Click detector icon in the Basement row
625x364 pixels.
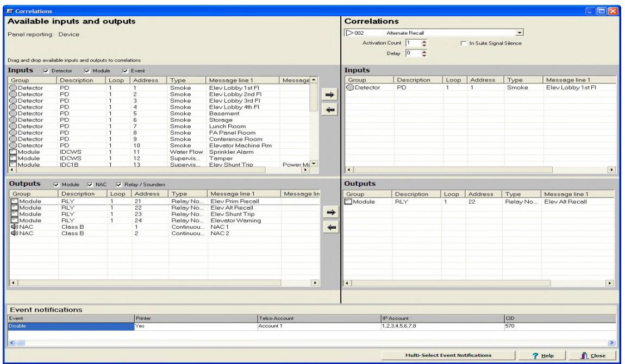point(13,114)
